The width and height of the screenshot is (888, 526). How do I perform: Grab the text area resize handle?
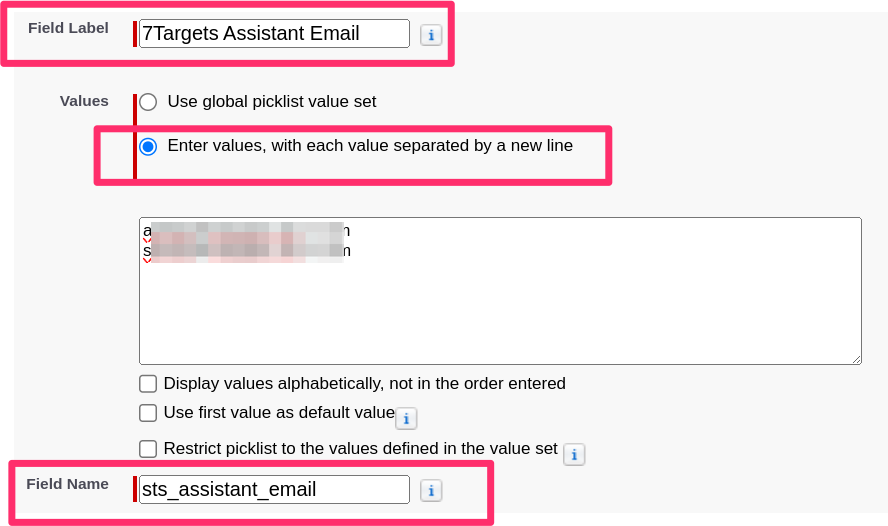856,358
